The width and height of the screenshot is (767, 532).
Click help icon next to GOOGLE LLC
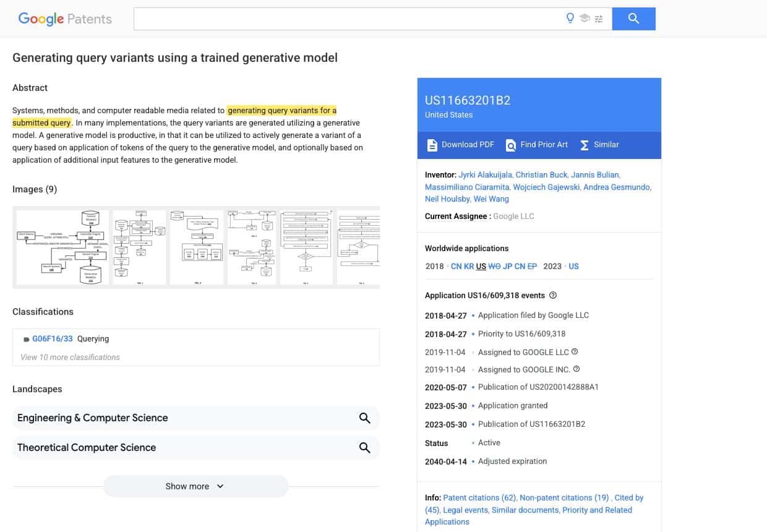(x=575, y=351)
